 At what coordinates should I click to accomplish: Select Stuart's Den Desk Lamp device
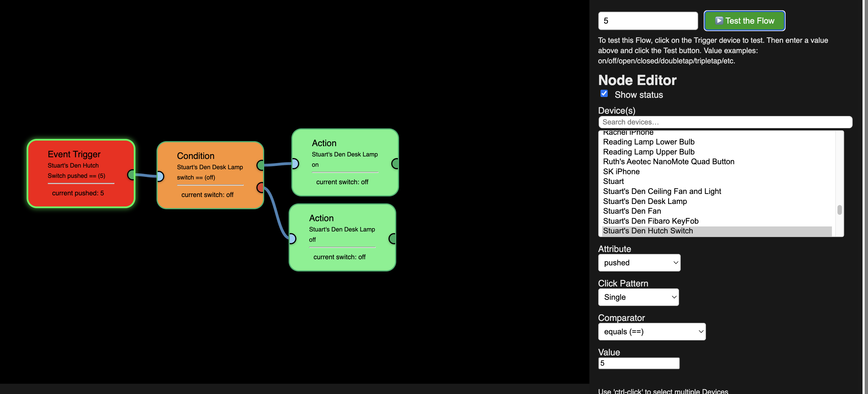645,201
